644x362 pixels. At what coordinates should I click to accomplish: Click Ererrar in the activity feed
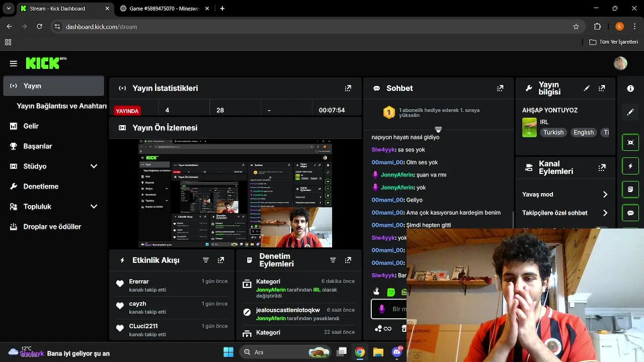coord(139,282)
